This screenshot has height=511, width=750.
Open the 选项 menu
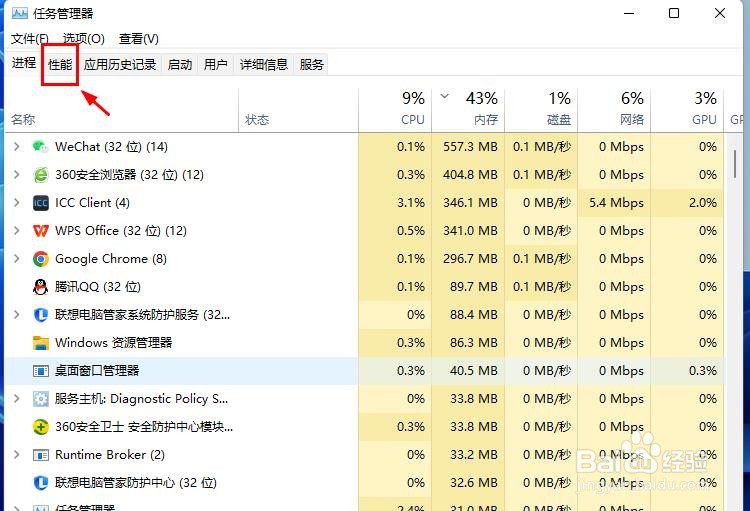[84, 39]
